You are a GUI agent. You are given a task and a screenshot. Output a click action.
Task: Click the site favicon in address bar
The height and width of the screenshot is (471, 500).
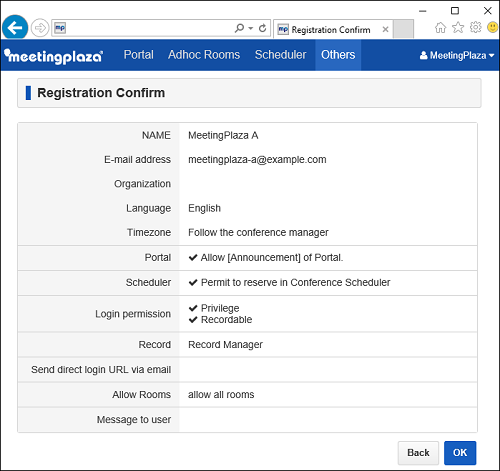tap(60, 28)
